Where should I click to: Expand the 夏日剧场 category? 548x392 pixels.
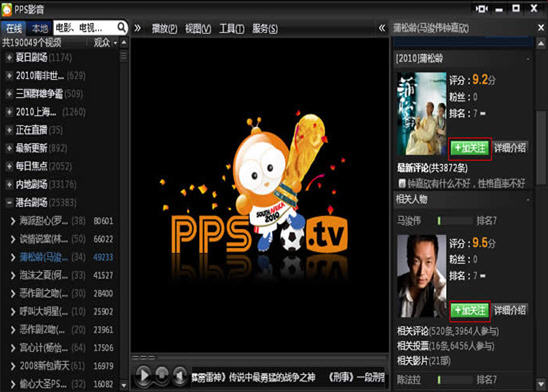pyautogui.click(x=9, y=57)
